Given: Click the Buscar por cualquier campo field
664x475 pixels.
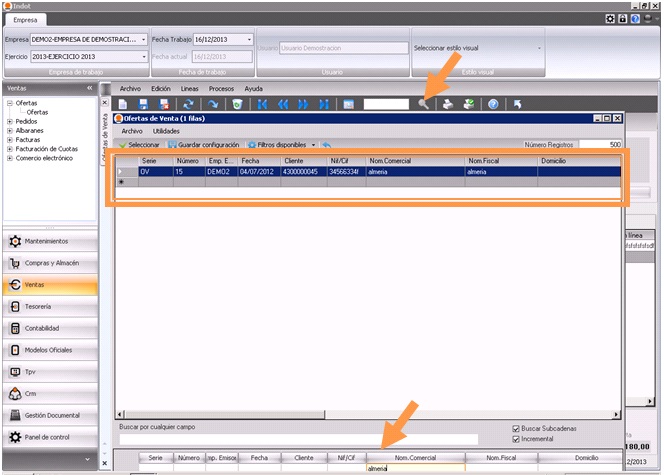Looking at the screenshot, I should (297, 439).
